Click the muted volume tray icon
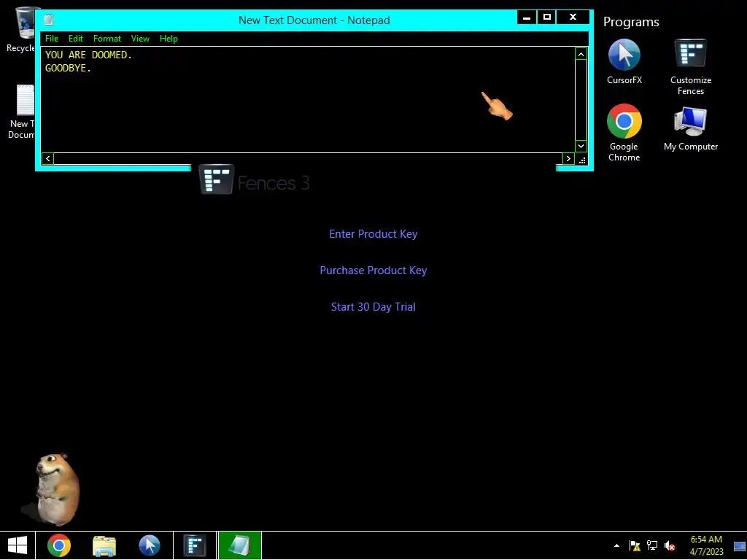Viewport: 747px width, 560px height. pos(670,545)
